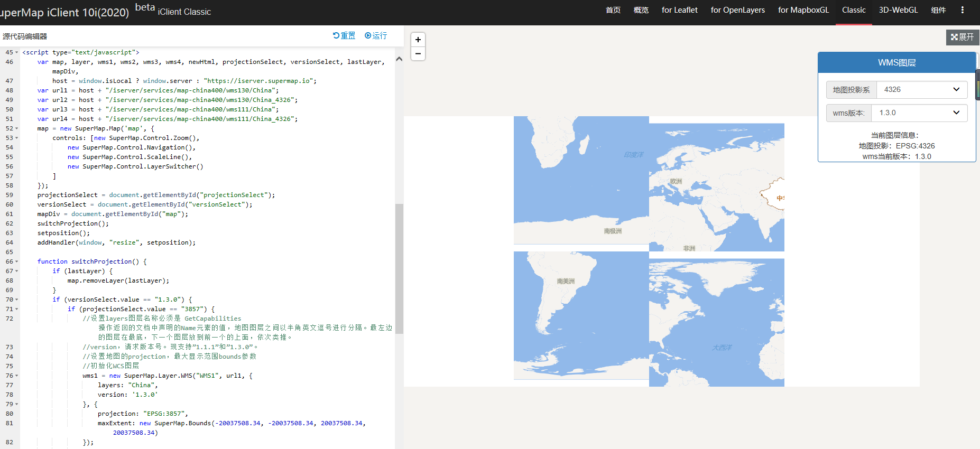Expand the map view with 展开 button
This screenshot has height=449, width=980.
[962, 37]
